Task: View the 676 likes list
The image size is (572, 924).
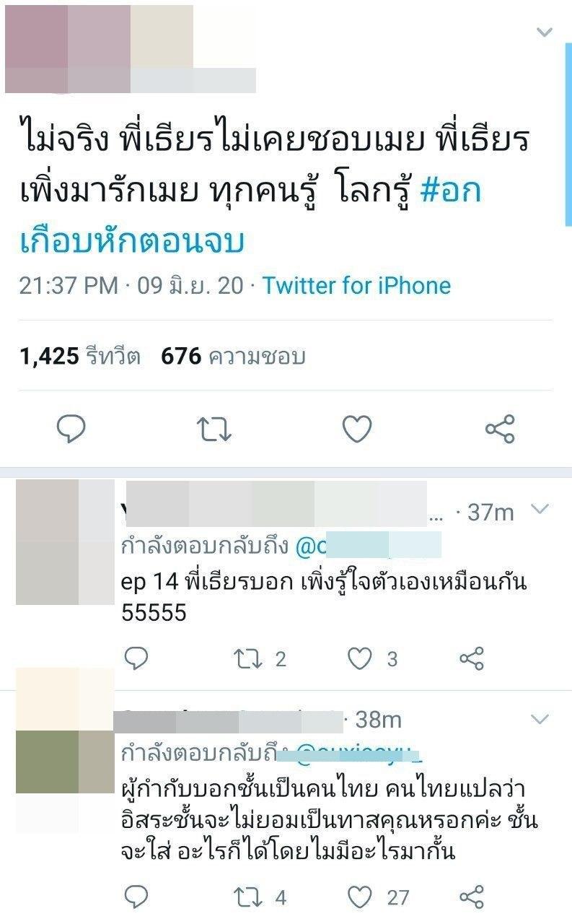Action: point(233,356)
